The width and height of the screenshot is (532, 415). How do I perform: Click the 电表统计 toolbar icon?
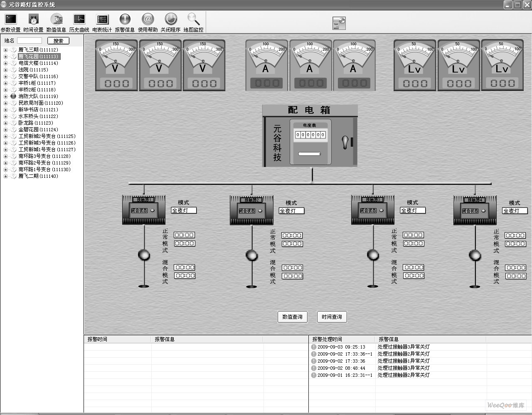coord(102,20)
